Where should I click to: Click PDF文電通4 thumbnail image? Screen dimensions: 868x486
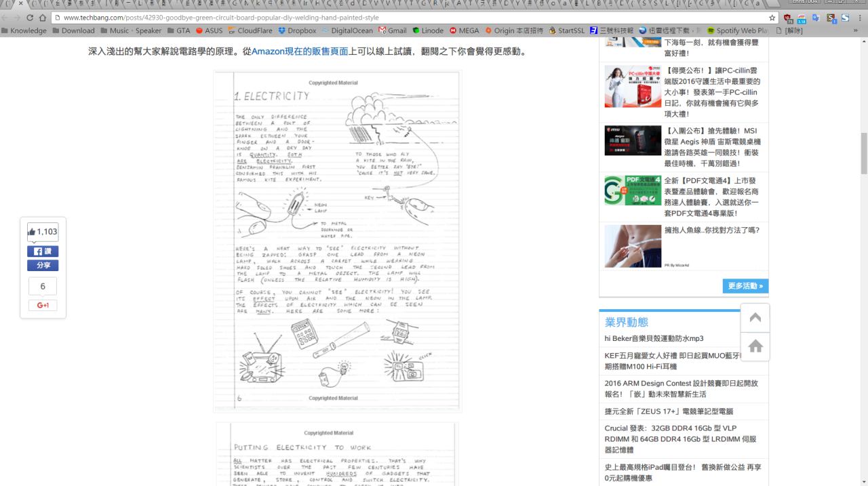coord(633,190)
